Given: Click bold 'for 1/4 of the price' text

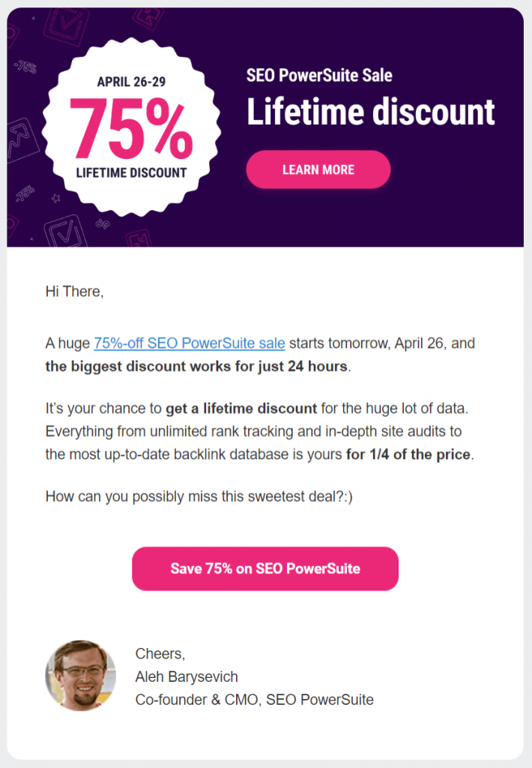Looking at the screenshot, I should click(408, 454).
